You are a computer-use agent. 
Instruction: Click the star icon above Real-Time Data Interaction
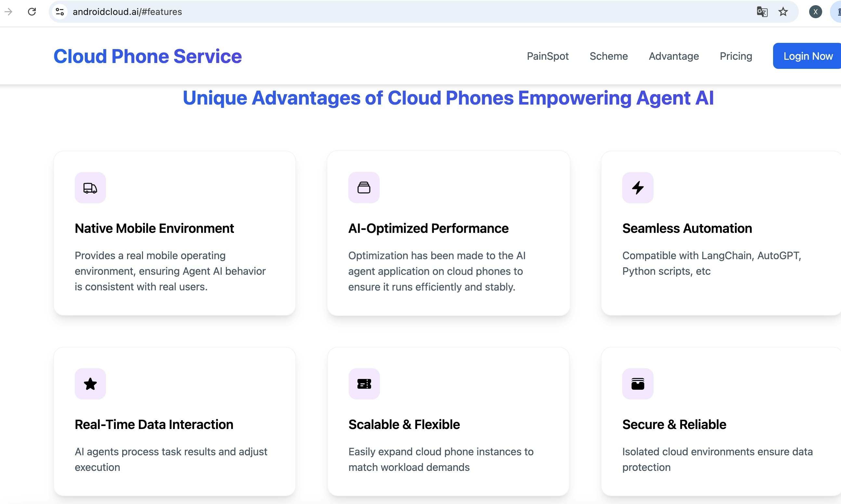click(90, 384)
